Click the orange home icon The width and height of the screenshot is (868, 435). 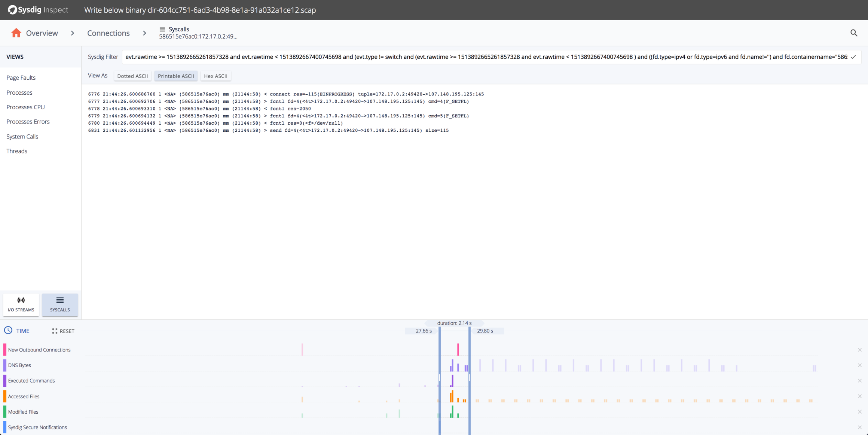click(16, 33)
